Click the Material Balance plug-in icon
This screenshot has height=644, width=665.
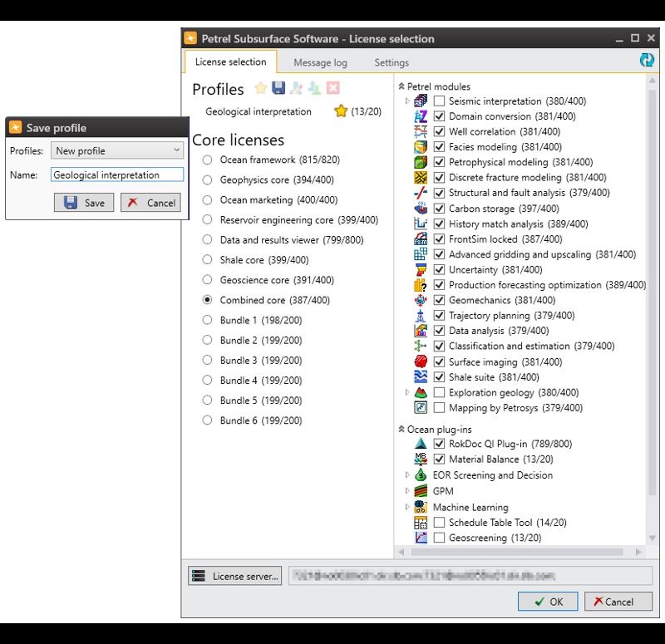point(421,459)
